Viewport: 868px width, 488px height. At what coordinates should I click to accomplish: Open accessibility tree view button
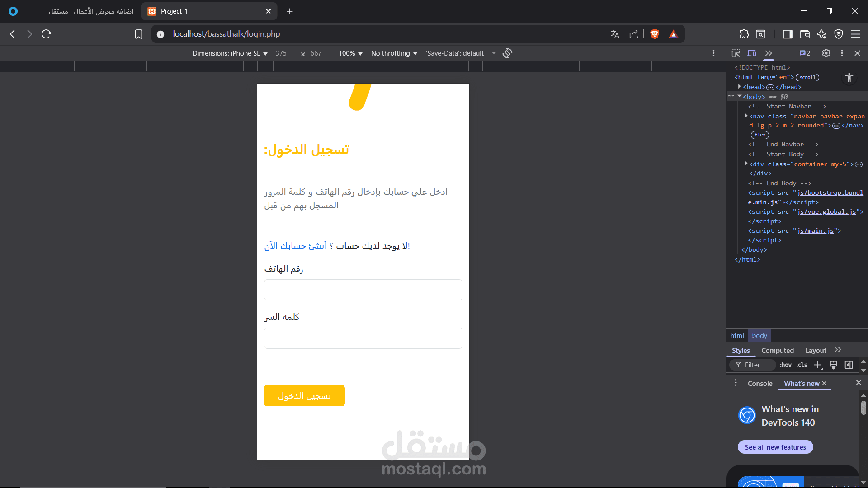(x=849, y=78)
